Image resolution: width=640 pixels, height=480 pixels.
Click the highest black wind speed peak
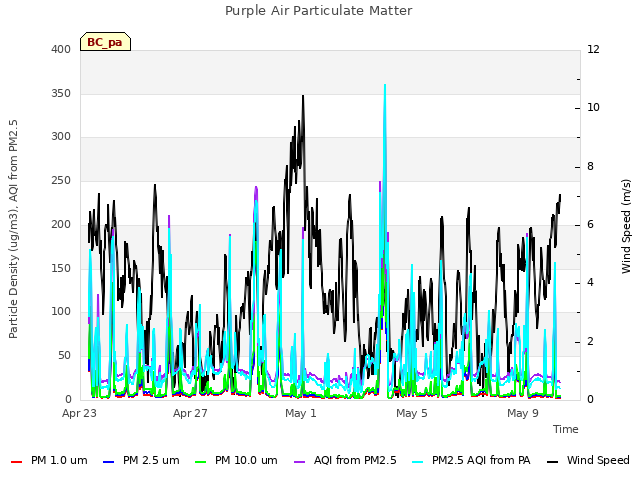tap(303, 96)
